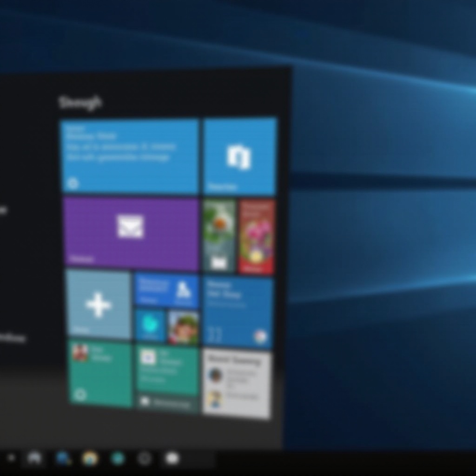Open the green tile with orange flower photo
476x476 pixels.
point(219,236)
